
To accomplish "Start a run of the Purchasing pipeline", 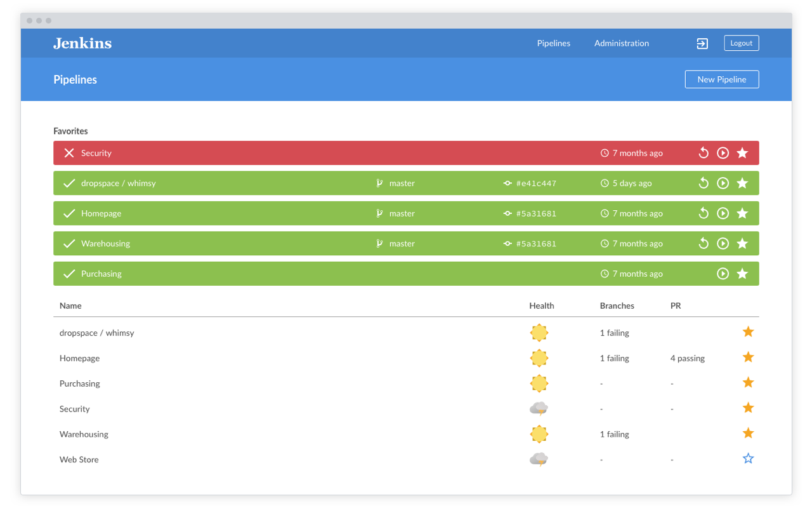I will tap(723, 273).
